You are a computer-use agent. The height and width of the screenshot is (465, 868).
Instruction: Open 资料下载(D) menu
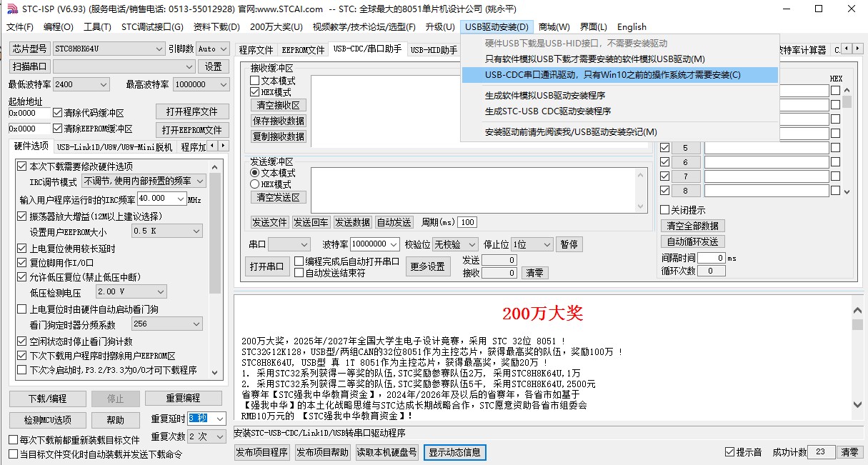click(x=216, y=27)
